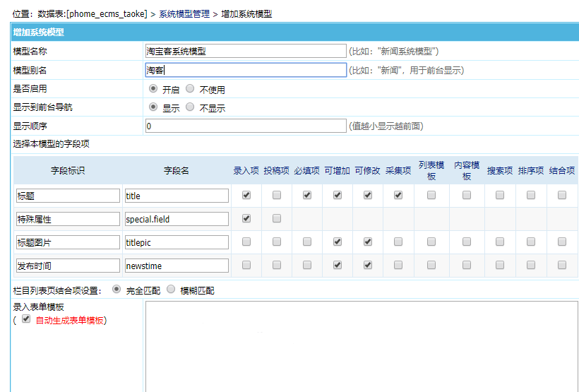The height and width of the screenshot is (392, 579).
Task: Click the newstime field name input
Action: tap(177, 266)
